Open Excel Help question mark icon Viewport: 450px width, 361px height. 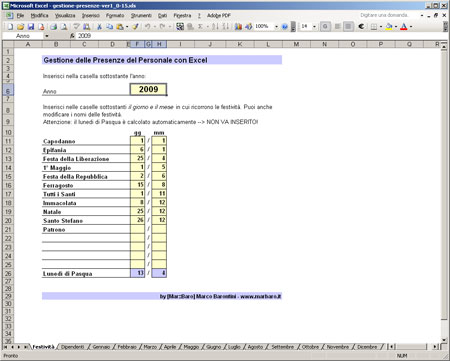click(x=284, y=27)
